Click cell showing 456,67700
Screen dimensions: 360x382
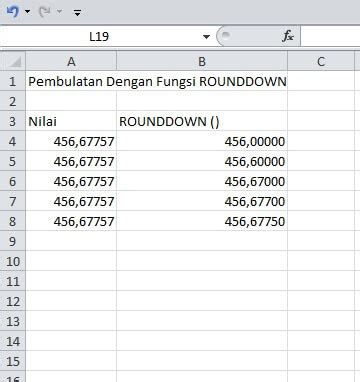tap(202, 201)
